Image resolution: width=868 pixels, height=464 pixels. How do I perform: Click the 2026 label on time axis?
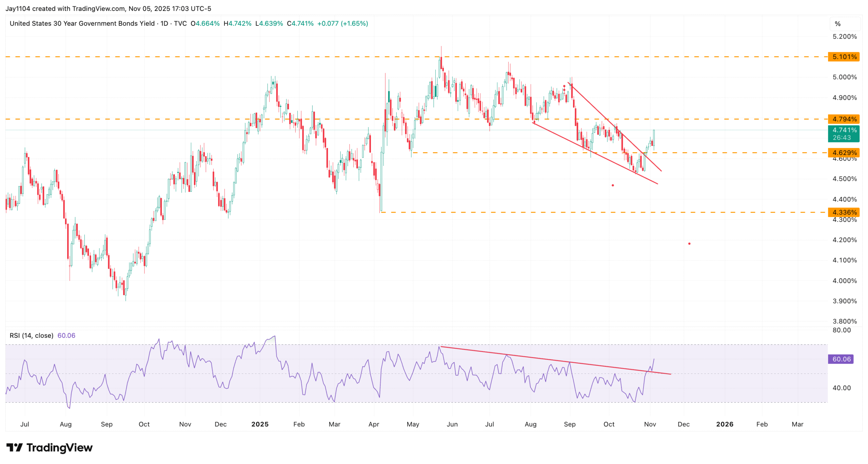(x=724, y=424)
